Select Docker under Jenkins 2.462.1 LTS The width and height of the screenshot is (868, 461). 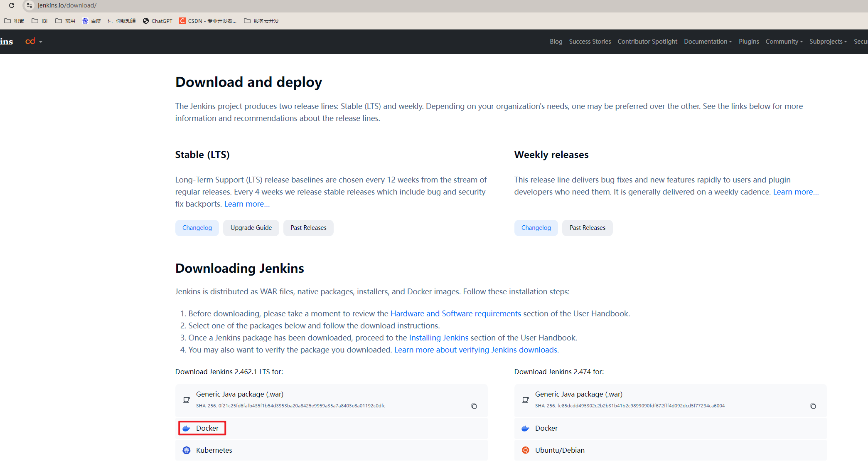click(331, 428)
